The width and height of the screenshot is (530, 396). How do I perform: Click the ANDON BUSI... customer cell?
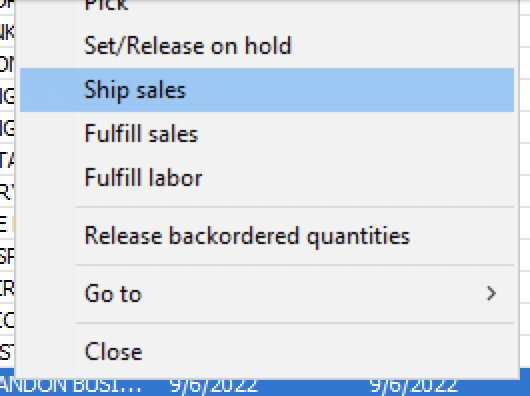click(x=70, y=387)
